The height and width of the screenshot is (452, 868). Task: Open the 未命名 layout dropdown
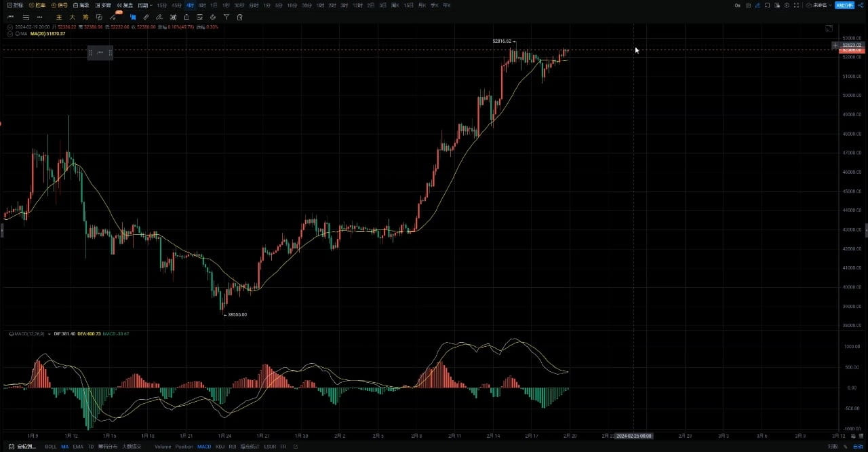[819, 5]
